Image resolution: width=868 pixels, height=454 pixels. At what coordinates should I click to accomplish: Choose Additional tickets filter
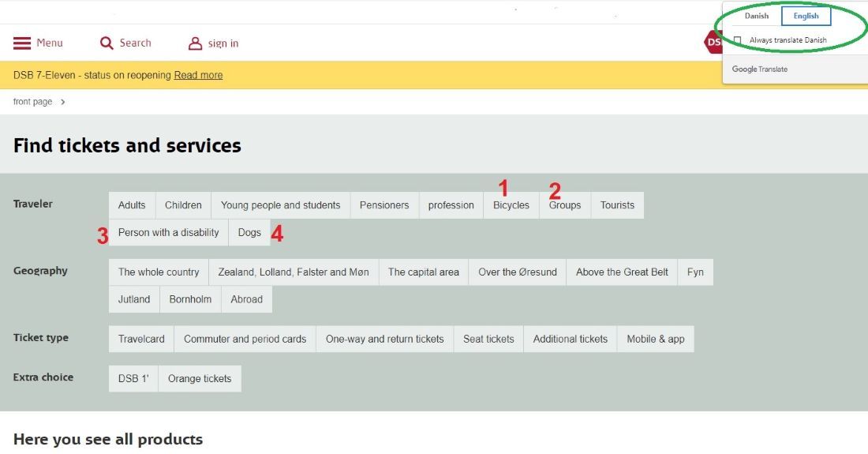(x=571, y=340)
